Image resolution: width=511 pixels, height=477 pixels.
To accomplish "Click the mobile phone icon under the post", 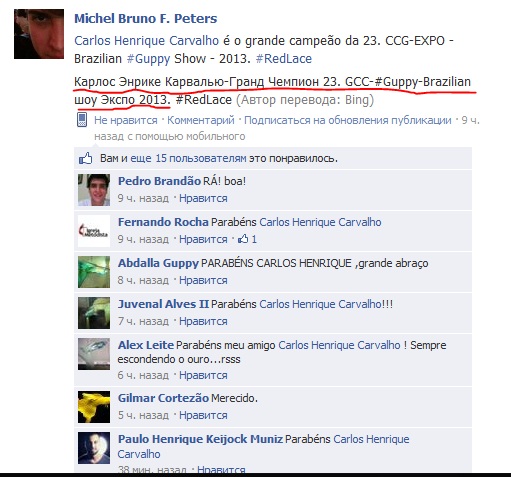I will [x=82, y=120].
